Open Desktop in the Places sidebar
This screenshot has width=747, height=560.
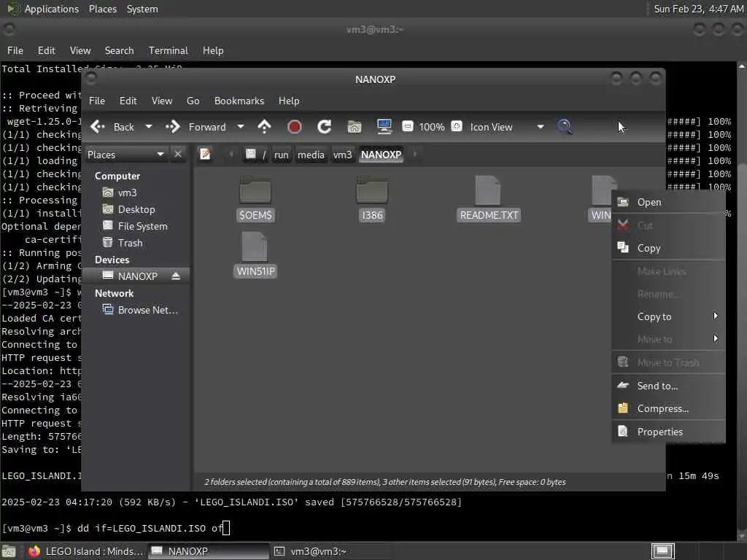tap(136, 209)
